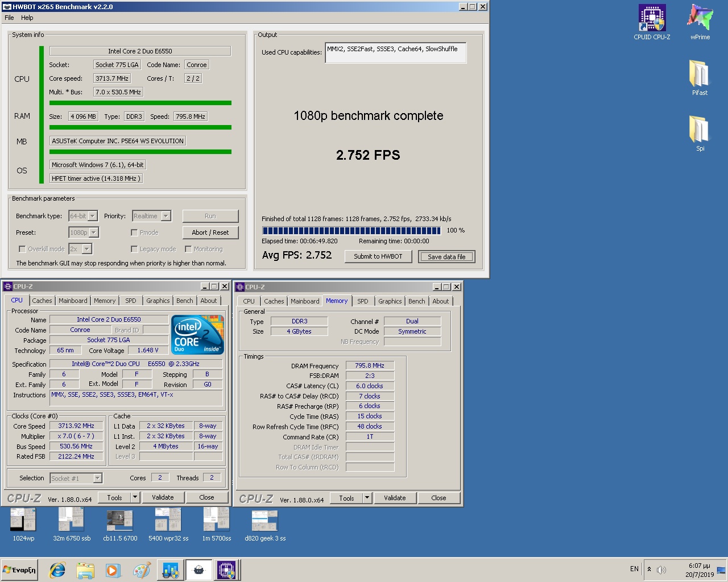Screen dimensions: 728x582
Task: Open Windows Media Player from taskbar
Action: [113, 570]
